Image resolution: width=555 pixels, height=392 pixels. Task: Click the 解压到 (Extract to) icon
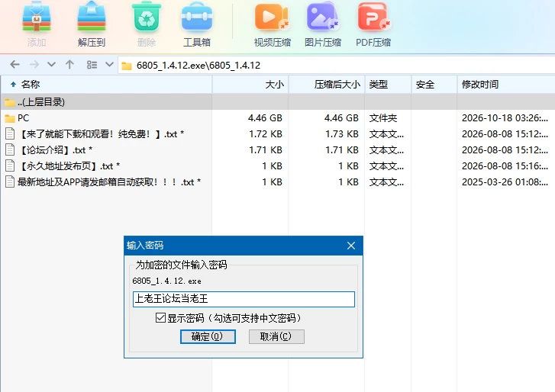tap(92, 18)
